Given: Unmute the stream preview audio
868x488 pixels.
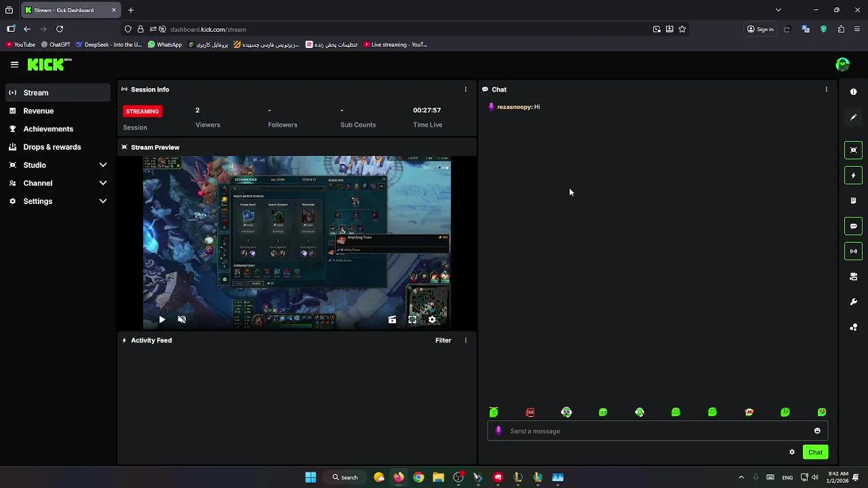Looking at the screenshot, I should click(x=182, y=319).
